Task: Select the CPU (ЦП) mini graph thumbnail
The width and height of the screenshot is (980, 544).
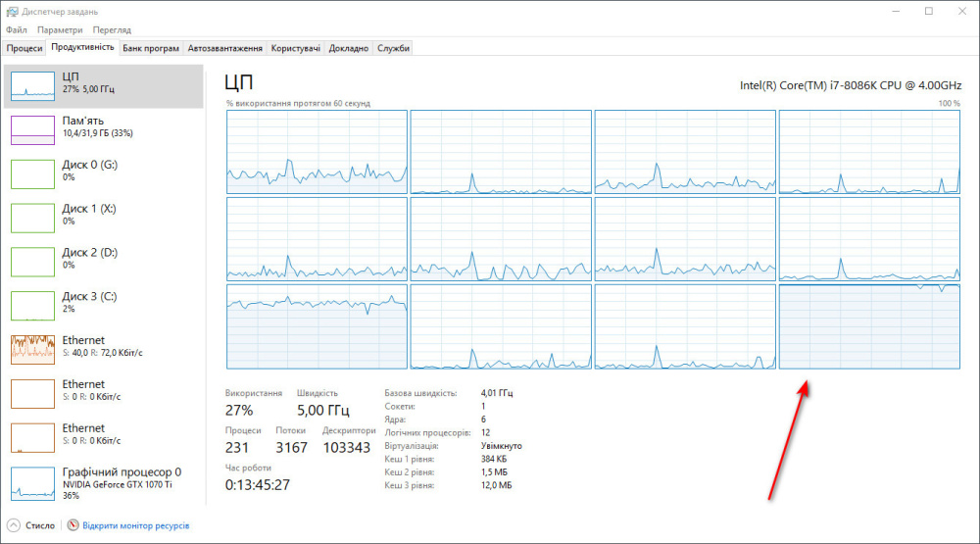Action: [32, 85]
